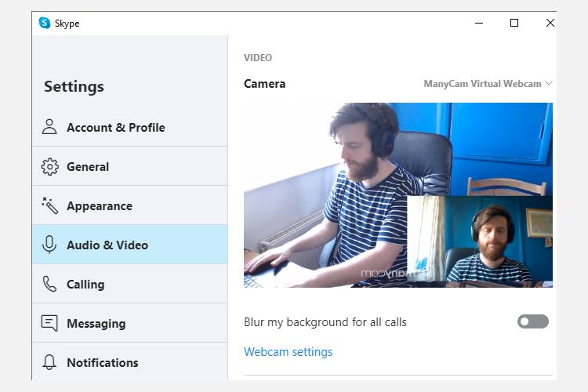Viewport: 588px width, 392px height.
Task: Switch to the Messaging settings label
Action: click(x=96, y=323)
